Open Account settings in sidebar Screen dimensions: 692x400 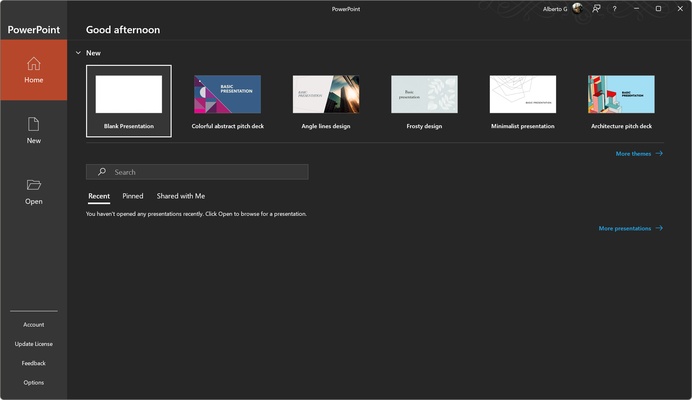[x=34, y=325]
